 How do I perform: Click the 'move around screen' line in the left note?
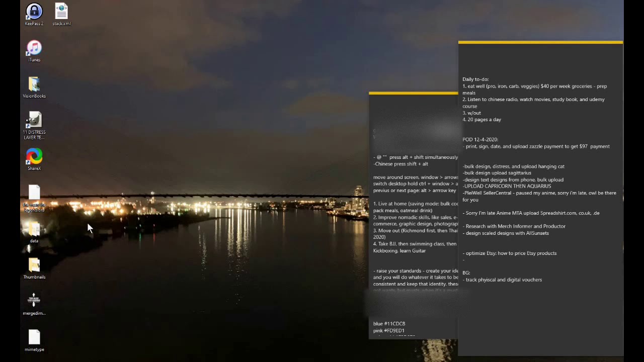416,177
